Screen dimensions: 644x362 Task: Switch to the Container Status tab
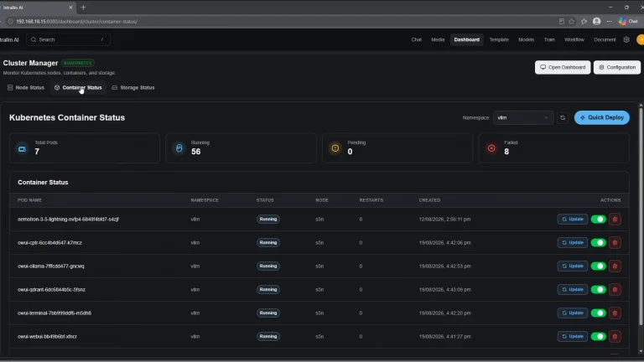78,87
